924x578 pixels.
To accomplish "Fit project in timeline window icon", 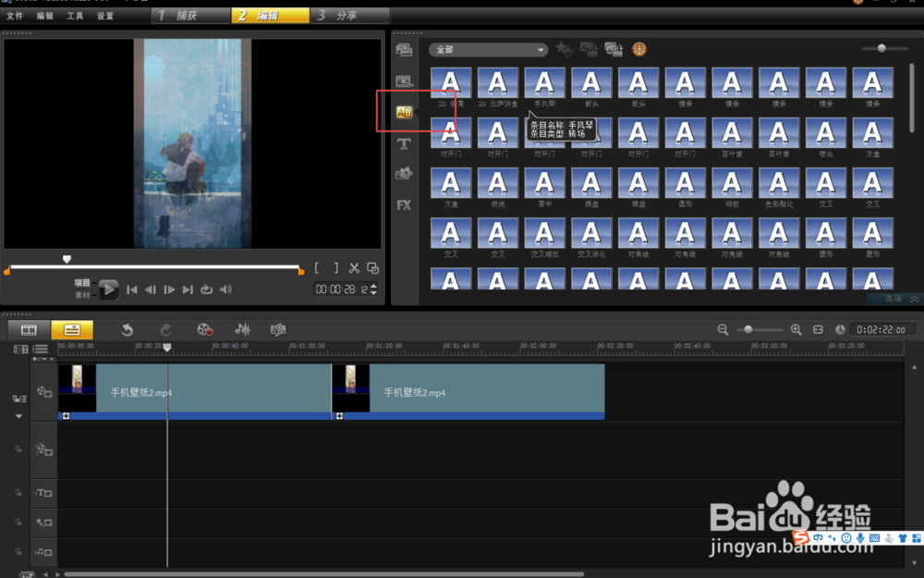I will click(818, 330).
